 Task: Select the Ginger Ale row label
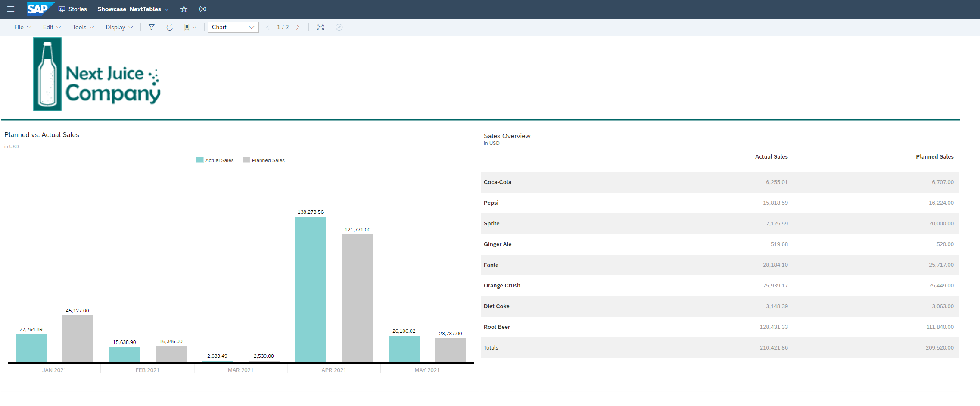coord(498,244)
